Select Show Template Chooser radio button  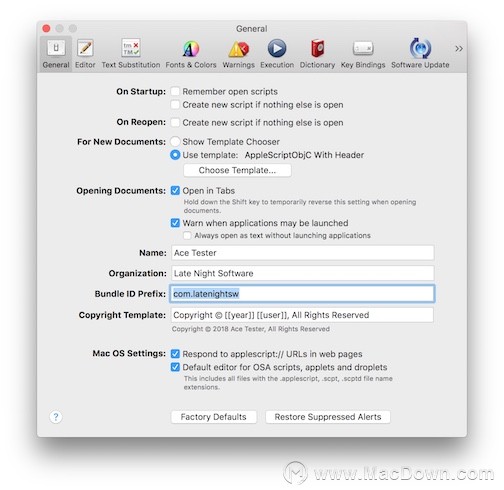pos(175,141)
